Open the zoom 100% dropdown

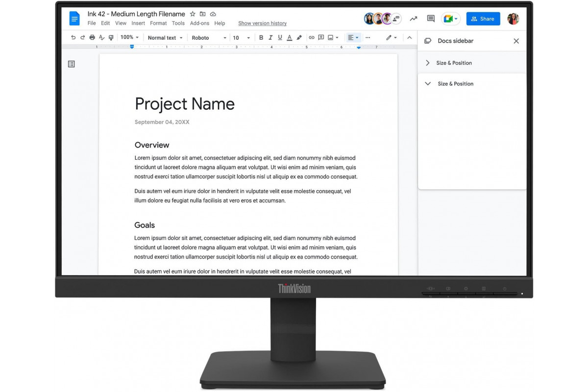130,38
